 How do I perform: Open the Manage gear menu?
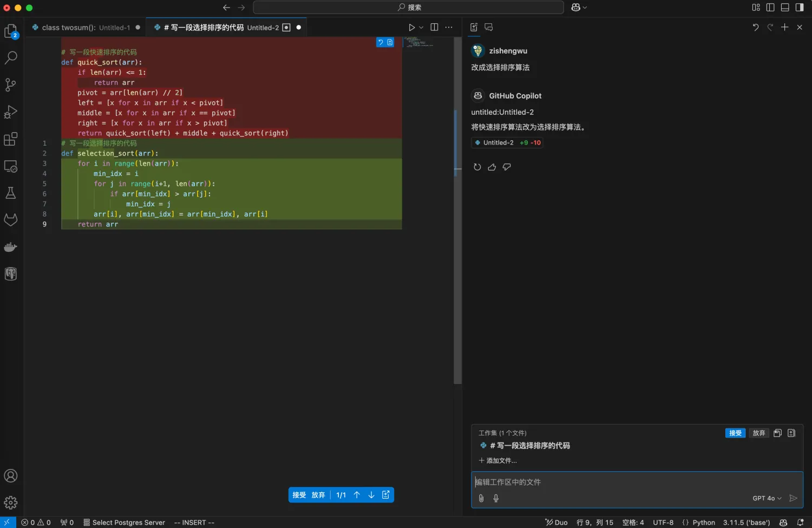click(x=11, y=503)
